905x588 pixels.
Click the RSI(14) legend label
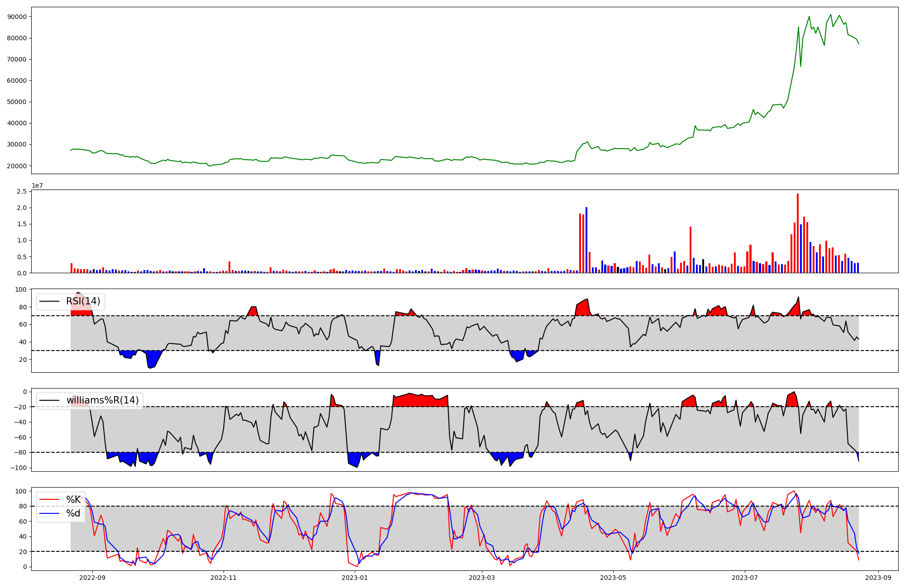(x=83, y=301)
